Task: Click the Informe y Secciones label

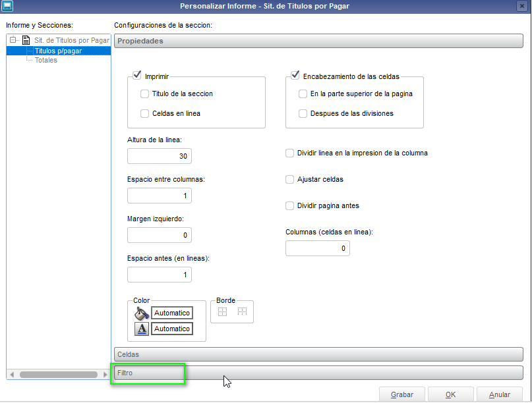Action: 40,26
